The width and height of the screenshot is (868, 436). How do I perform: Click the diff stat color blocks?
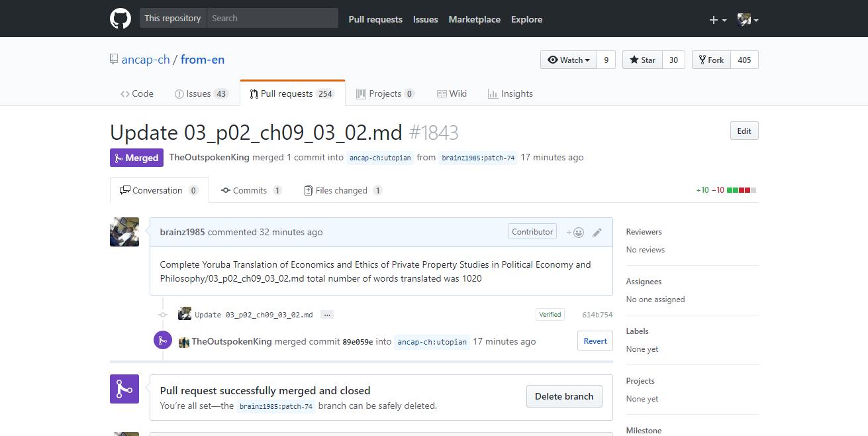742,190
